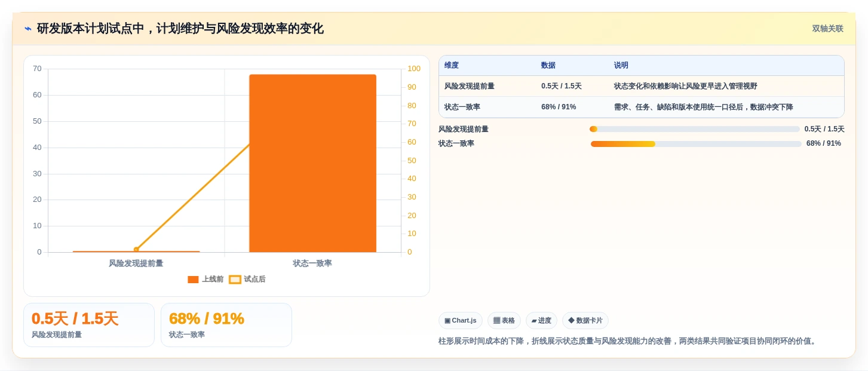Select the 风险发现提前量 table row cell
868x371 pixels.
[470, 86]
